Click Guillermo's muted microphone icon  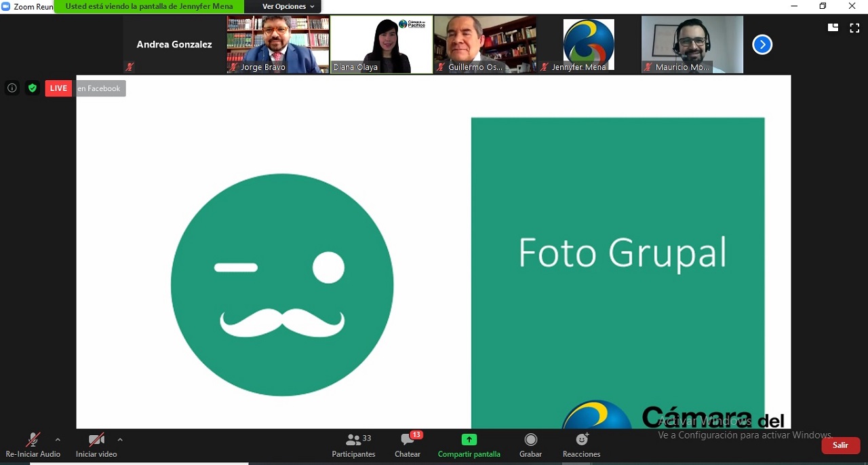441,67
